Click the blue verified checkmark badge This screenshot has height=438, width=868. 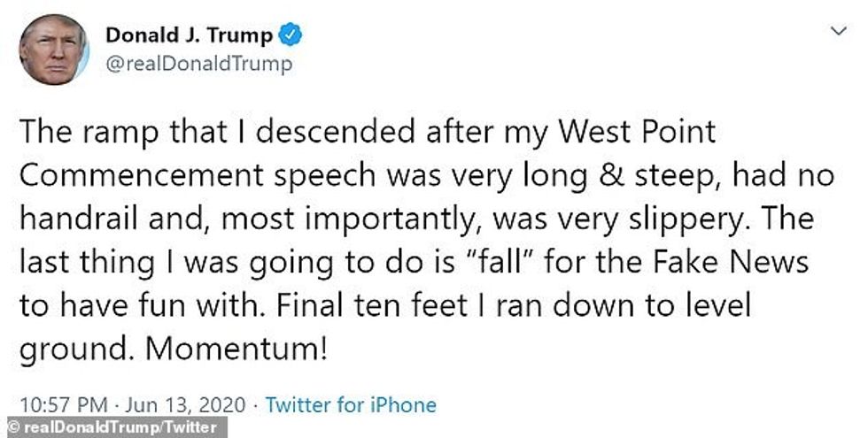[x=291, y=35]
